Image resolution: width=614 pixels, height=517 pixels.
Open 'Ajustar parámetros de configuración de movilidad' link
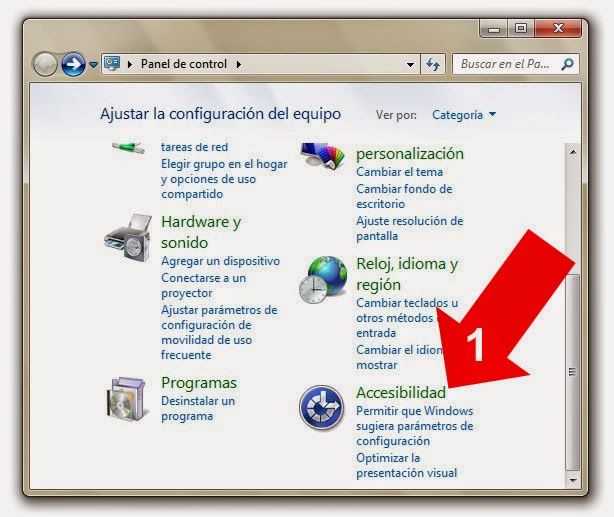219,333
